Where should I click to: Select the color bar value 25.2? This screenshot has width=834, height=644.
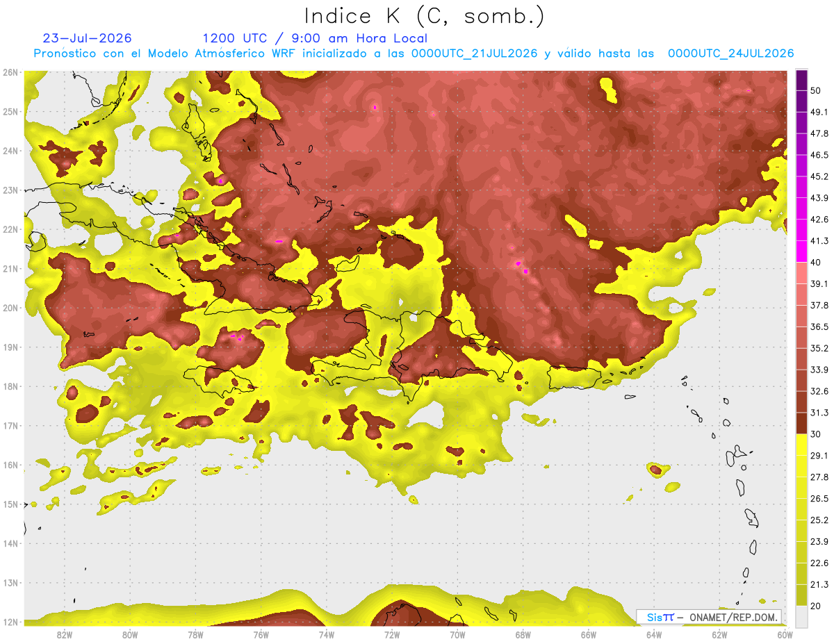click(819, 520)
